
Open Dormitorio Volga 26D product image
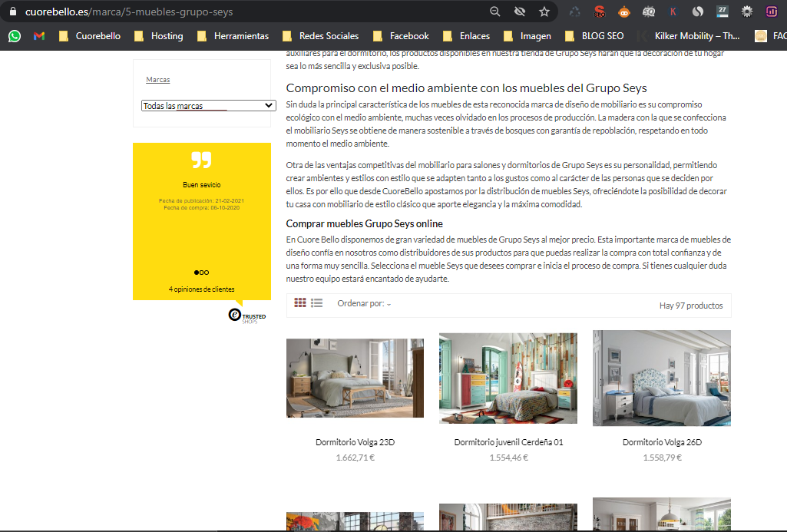point(662,378)
